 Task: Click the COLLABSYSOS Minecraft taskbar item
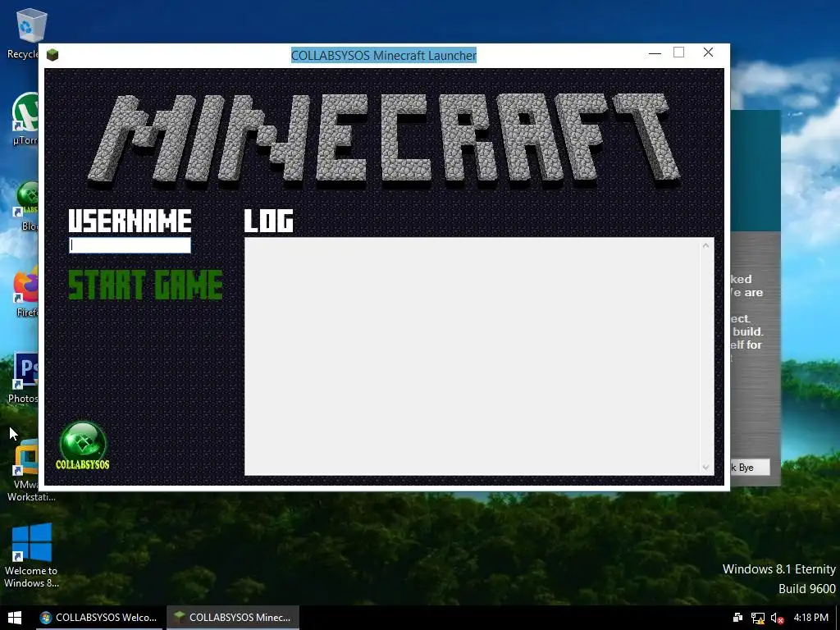(x=232, y=618)
